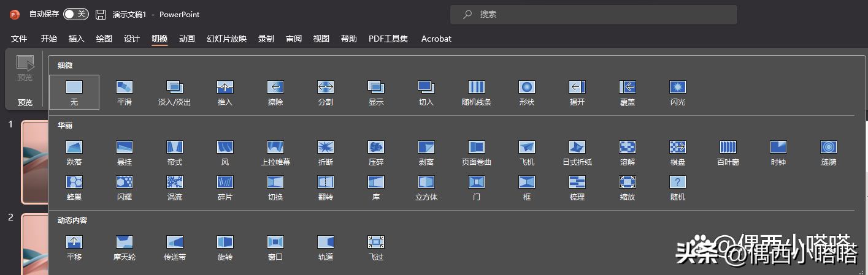Choose the 切入 transition
The width and height of the screenshot is (868, 275).
[426, 92]
